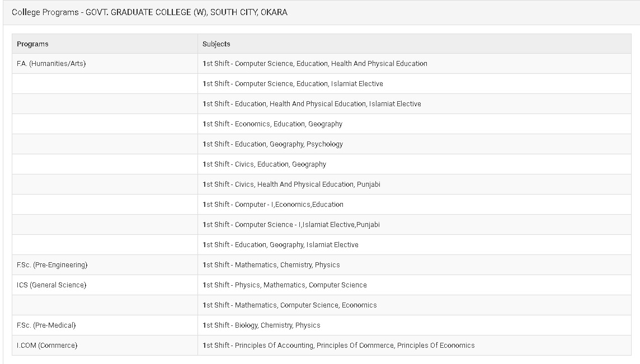Click the Computer Science, Education, Islamiat Elective row

click(x=415, y=84)
